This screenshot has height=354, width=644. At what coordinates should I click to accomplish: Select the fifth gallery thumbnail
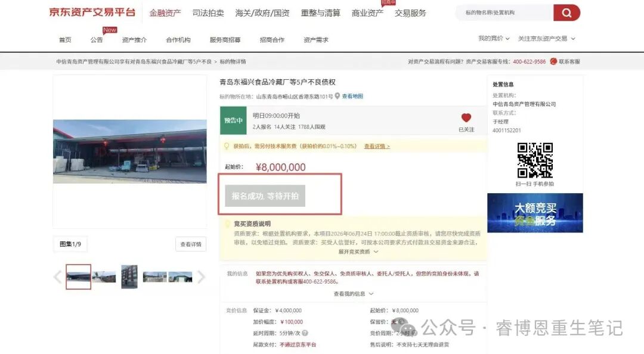(180, 277)
